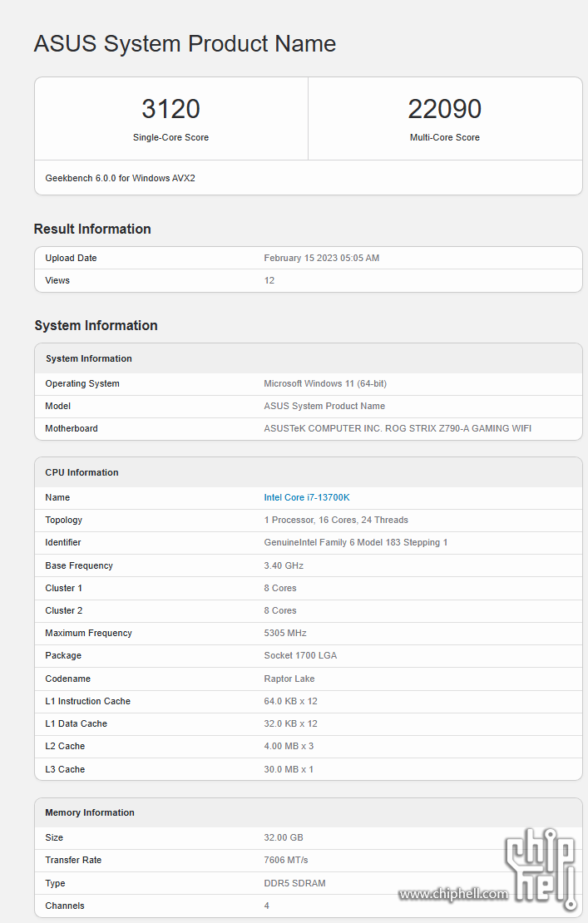Click the topology value 1 Processor, 16 Cores
Screen dimensions: 588x923
[x=336, y=520]
